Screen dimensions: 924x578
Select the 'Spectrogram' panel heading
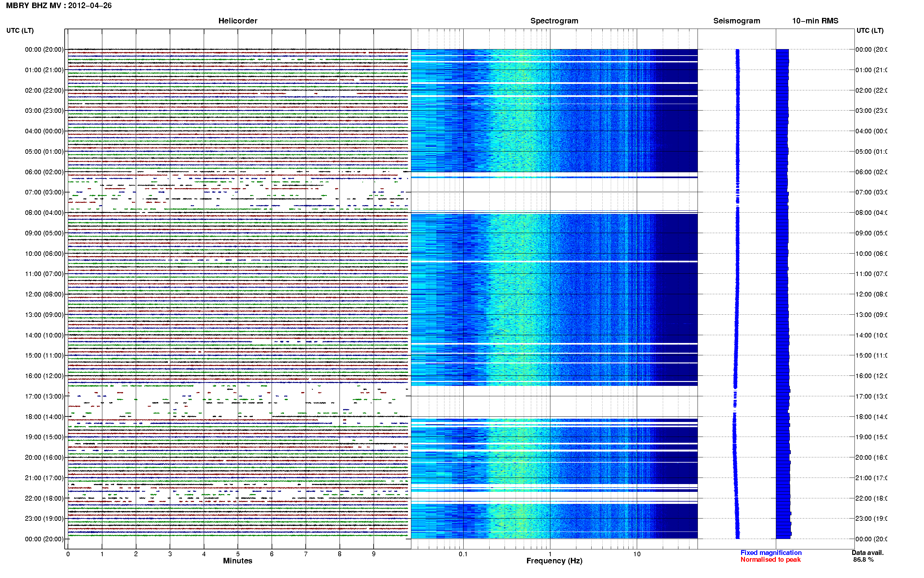point(554,21)
